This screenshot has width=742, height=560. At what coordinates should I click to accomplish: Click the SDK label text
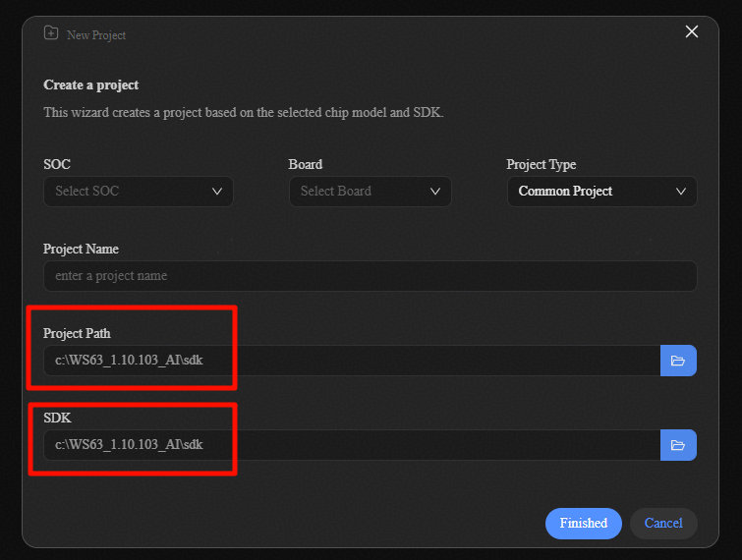57,418
